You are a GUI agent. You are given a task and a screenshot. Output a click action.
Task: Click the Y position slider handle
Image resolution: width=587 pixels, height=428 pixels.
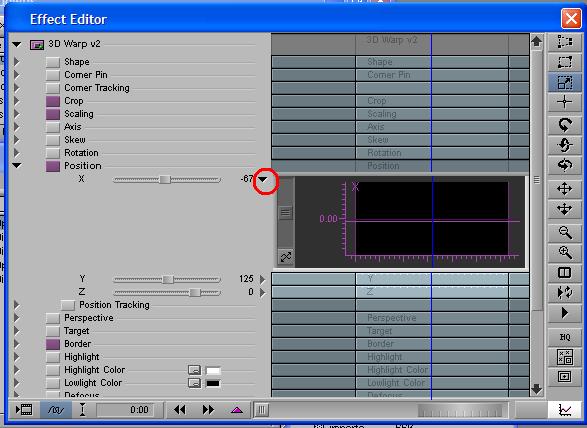(x=168, y=279)
